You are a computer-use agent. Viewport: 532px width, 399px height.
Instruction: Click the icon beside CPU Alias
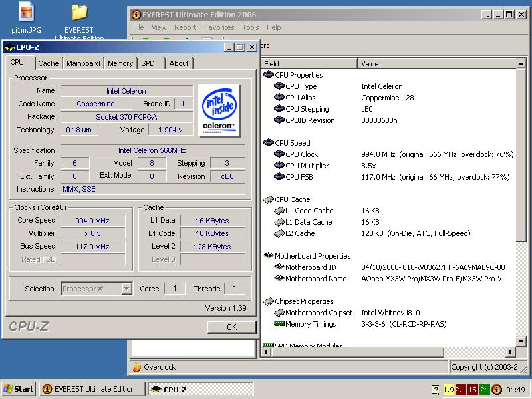click(x=279, y=97)
